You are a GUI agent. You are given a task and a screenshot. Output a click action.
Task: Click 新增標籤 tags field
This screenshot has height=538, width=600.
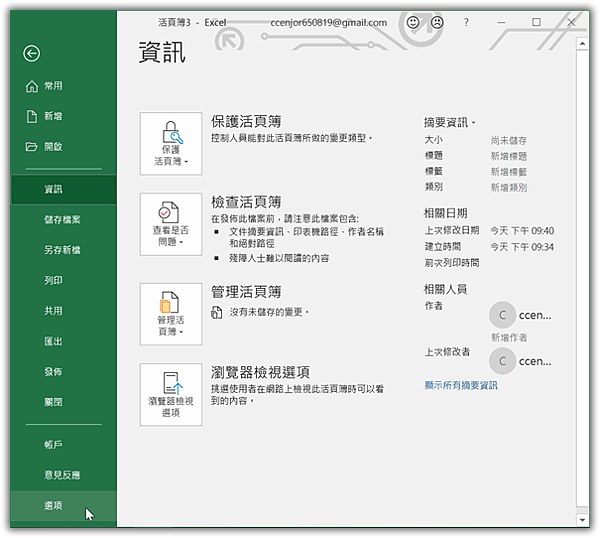click(509, 172)
